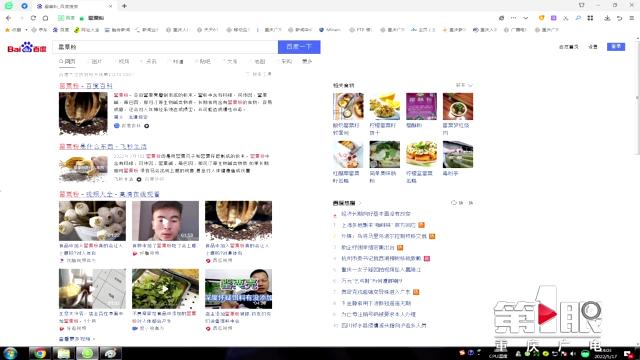Open a new tab with plus icon
Screen dimensions: 640x360
[124, 6]
